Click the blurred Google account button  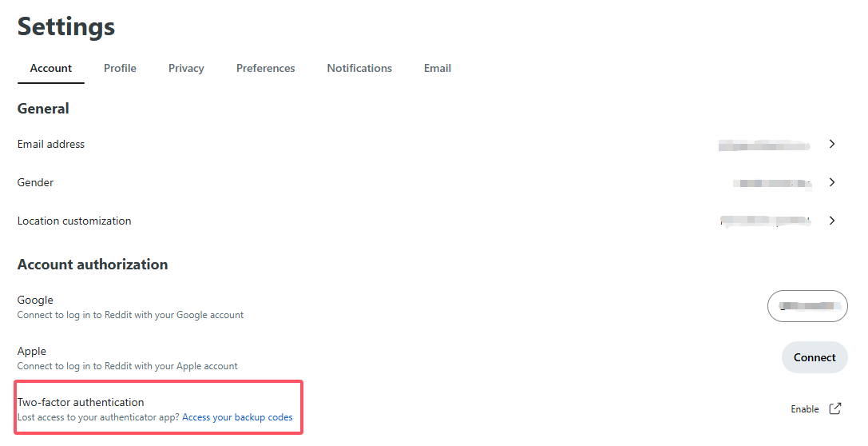807,306
